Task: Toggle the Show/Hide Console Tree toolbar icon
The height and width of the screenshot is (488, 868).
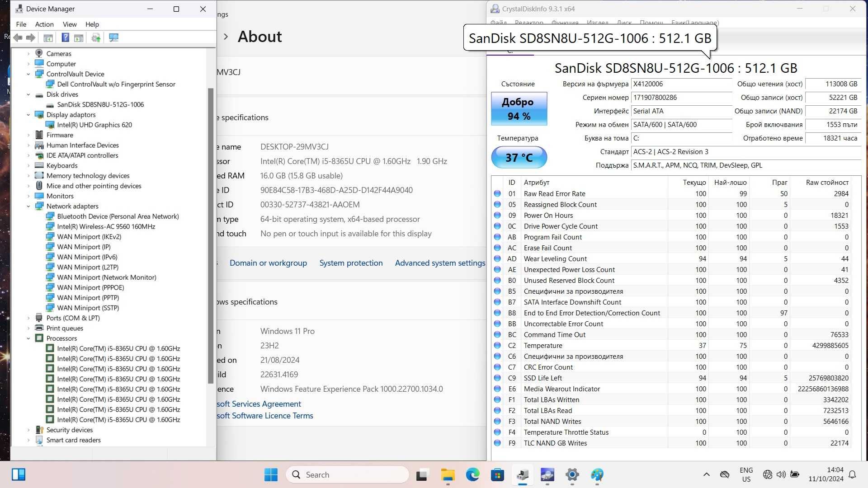Action: (x=48, y=38)
